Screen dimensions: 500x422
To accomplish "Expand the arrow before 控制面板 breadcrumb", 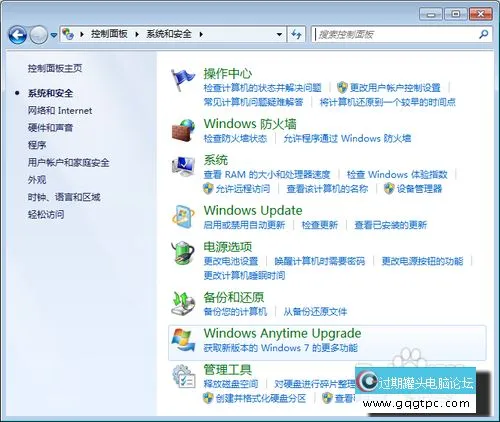I will pyautogui.click(x=82, y=34).
